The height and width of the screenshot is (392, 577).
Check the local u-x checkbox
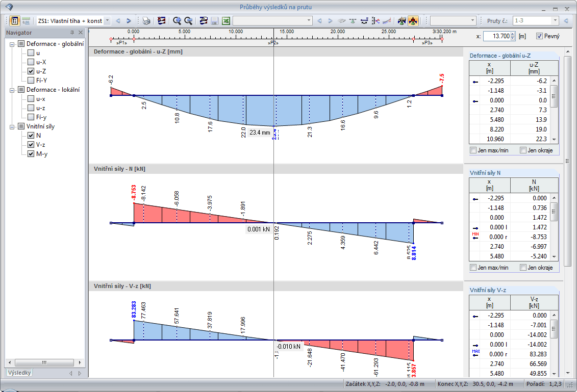click(31, 99)
